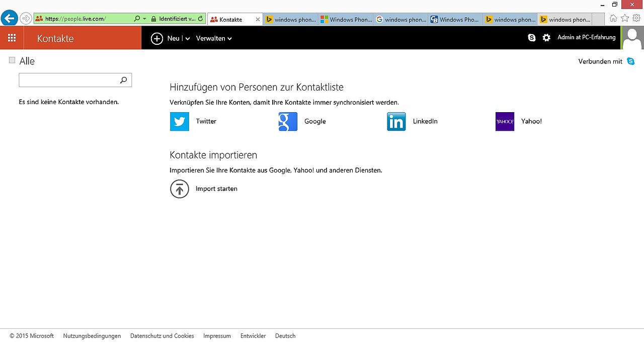
Task: Restore down the browser window
Action: [614, 4]
